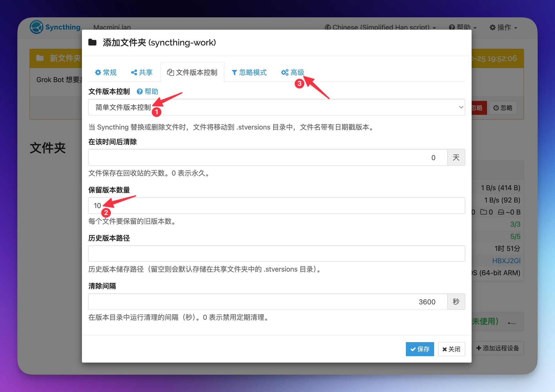
Task: Click the HBXJ2GI device ID link
Action: click(506, 261)
